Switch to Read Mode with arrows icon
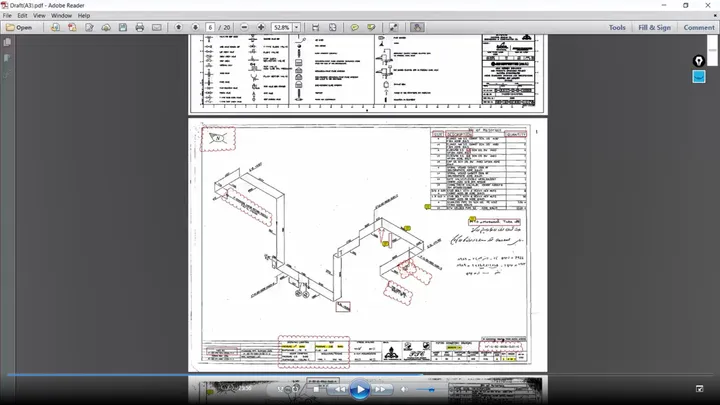Screen dimensions: 720x405 pyautogui.click(x=394, y=28)
